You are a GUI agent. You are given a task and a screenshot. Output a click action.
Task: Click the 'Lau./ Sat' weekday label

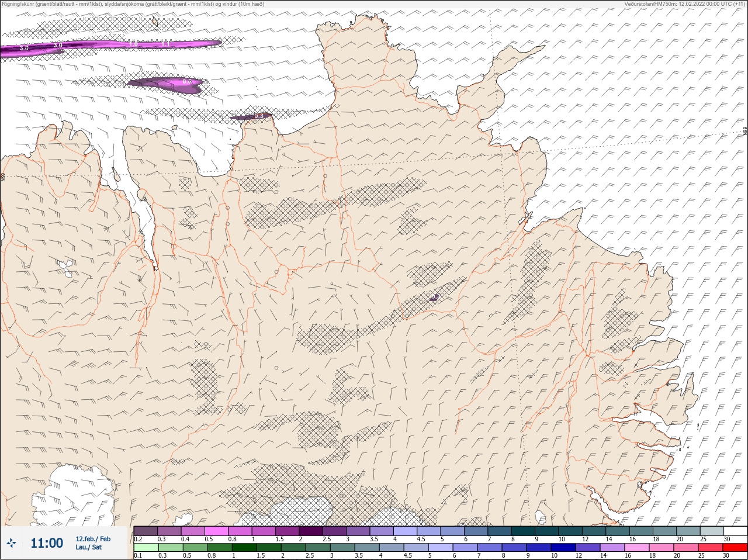tap(88, 548)
